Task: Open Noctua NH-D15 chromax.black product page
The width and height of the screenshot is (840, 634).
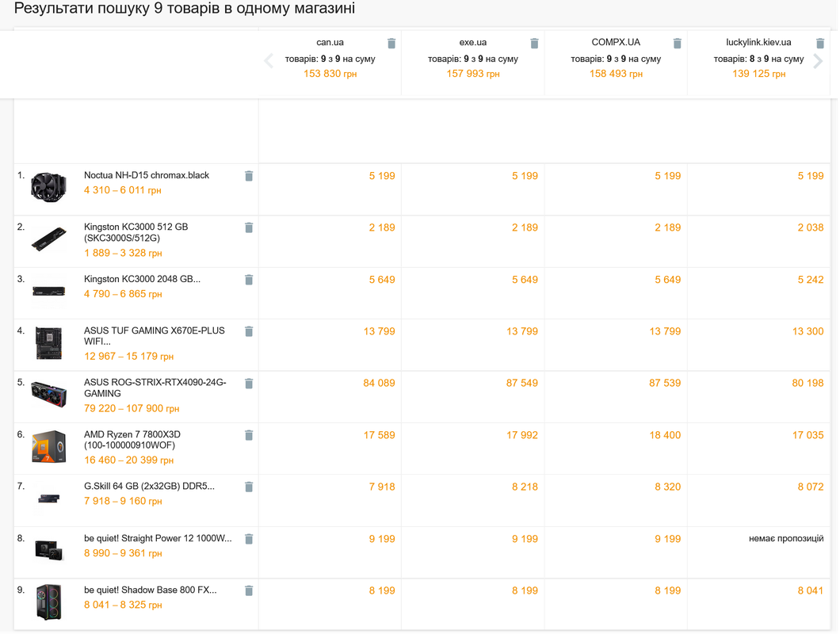Action: (147, 175)
